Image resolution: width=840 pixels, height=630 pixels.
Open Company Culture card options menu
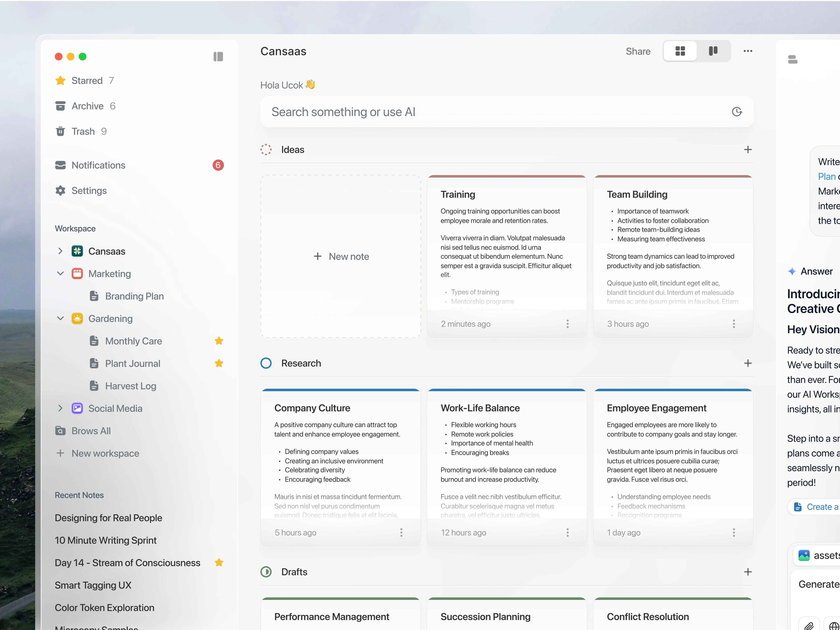(401, 532)
